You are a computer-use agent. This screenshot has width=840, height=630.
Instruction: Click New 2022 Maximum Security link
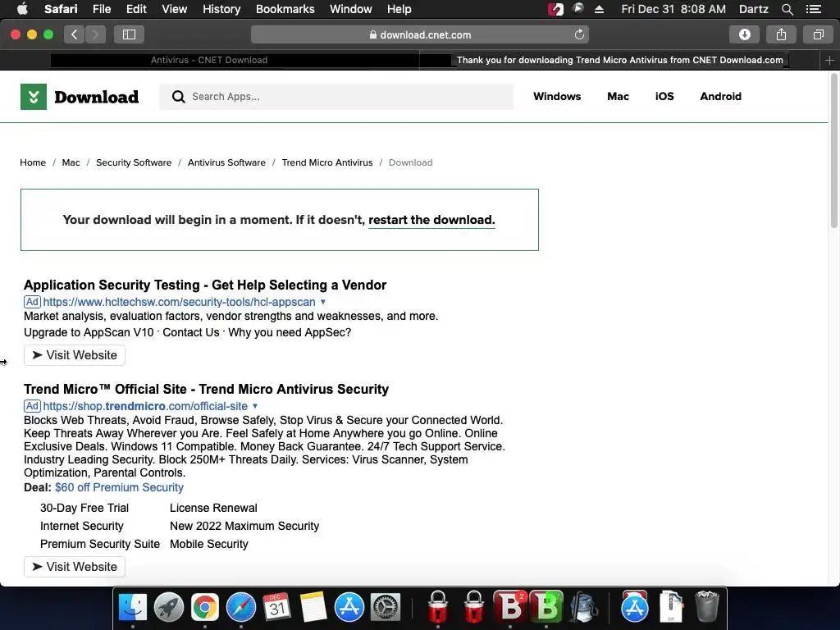coord(244,526)
